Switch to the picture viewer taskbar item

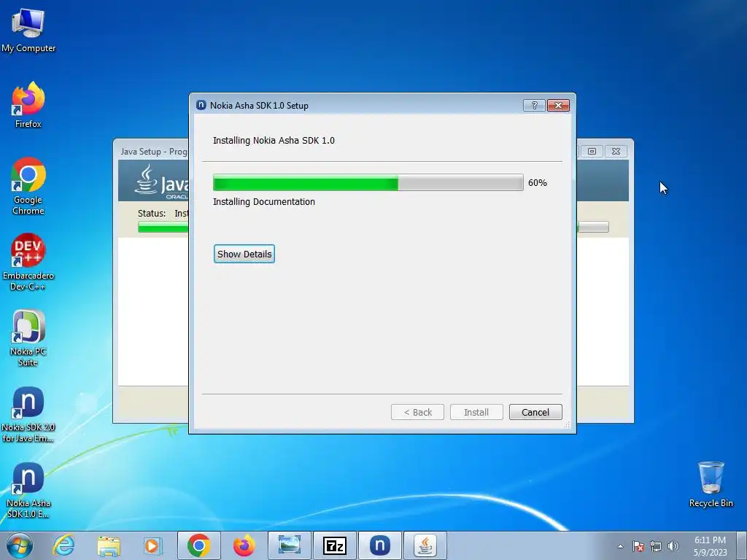(289, 545)
